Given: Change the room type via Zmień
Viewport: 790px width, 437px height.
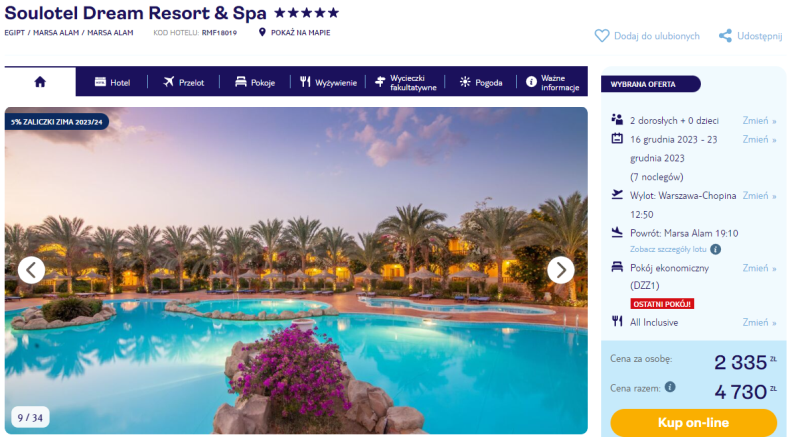Looking at the screenshot, I should tap(759, 268).
